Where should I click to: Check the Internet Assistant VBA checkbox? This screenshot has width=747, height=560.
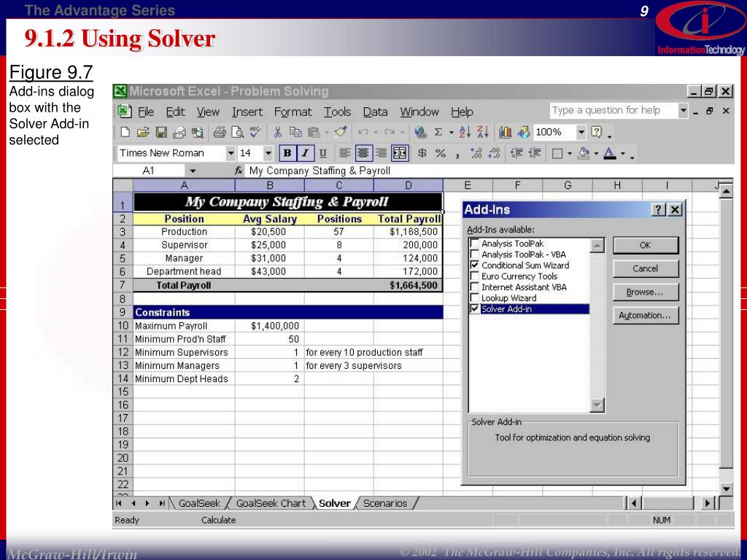[x=474, y=287]
